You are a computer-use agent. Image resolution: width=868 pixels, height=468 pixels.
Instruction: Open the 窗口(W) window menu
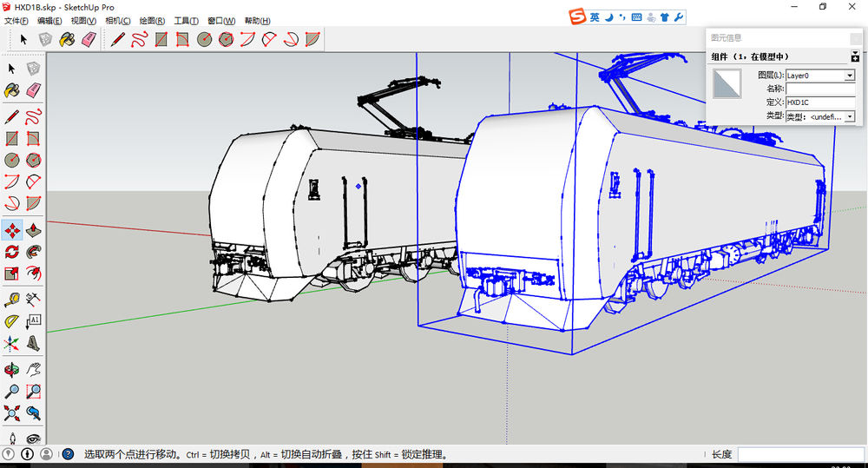click(x=220, y=21)
